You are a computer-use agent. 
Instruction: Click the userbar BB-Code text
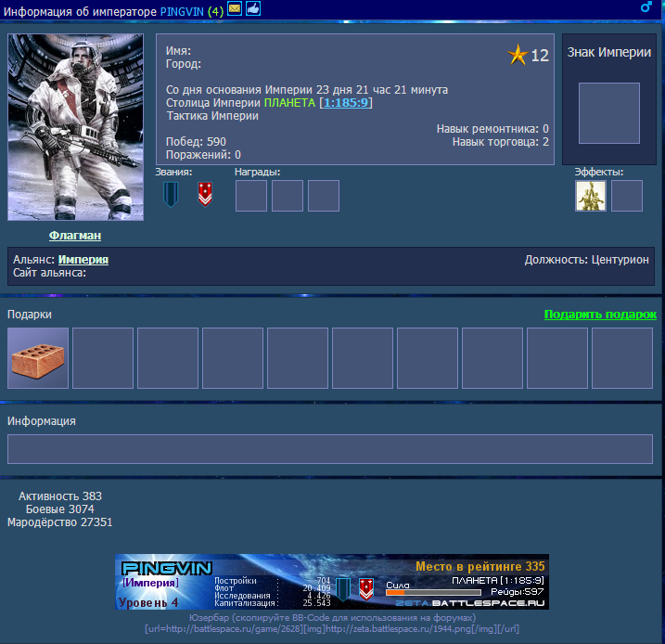pyautogui.click(x=331, y=628)
